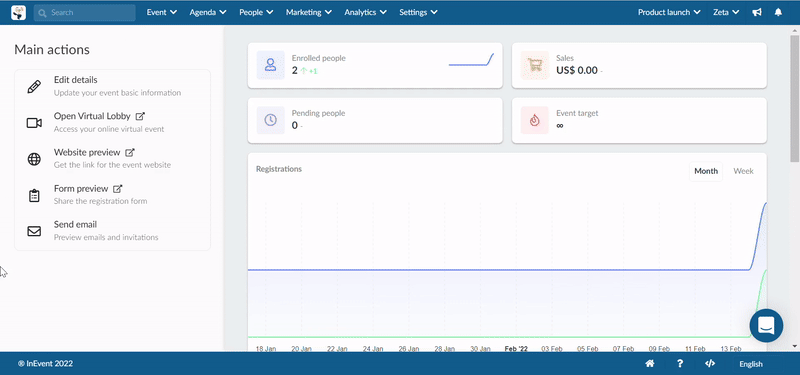This screenshot has width=800, height=375.
Task: Open the Agenda dropdown menu
Action: click(208, 12)
